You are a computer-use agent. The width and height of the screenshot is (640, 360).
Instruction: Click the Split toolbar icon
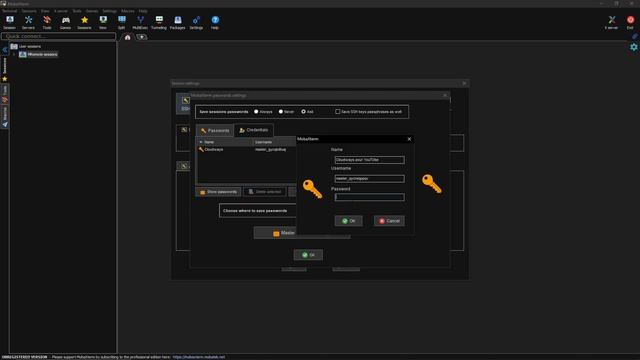(x=122, y=22)
